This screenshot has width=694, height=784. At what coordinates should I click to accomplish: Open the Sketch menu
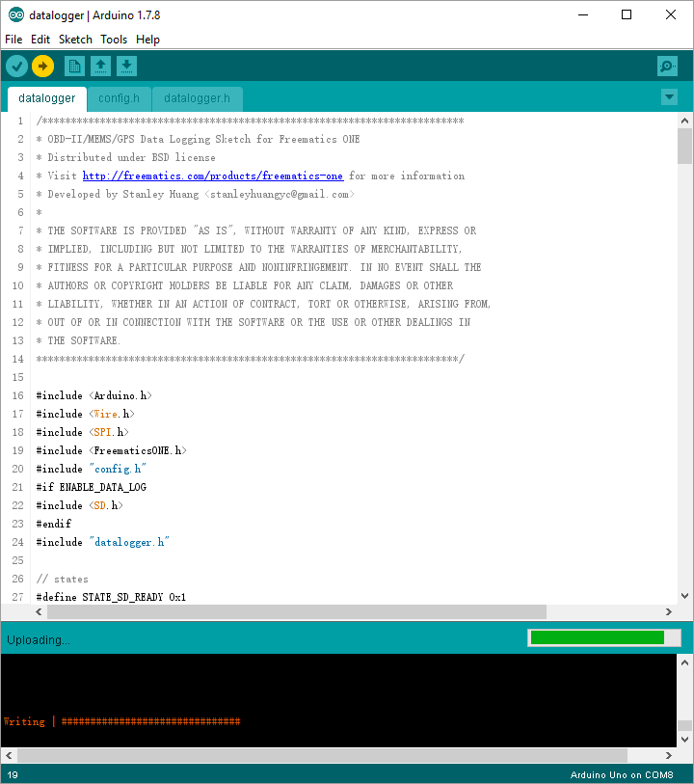point(75,40)
